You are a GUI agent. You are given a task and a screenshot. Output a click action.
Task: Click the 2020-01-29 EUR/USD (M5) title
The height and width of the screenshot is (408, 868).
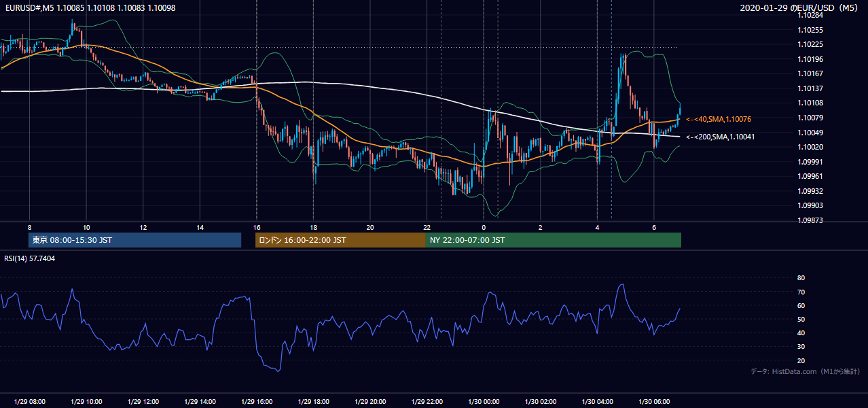point(799,7)
